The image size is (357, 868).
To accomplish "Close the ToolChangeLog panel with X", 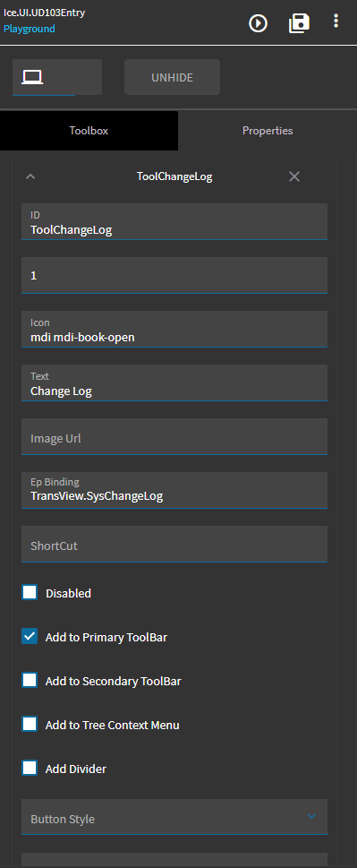I will click(294, 176).
